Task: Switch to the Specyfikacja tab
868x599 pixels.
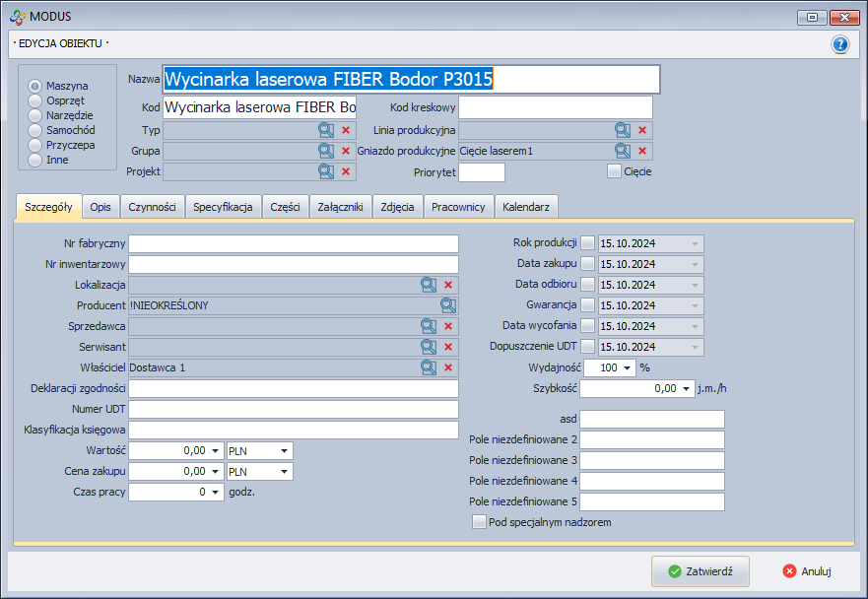Action: click(x=223, y=207)
